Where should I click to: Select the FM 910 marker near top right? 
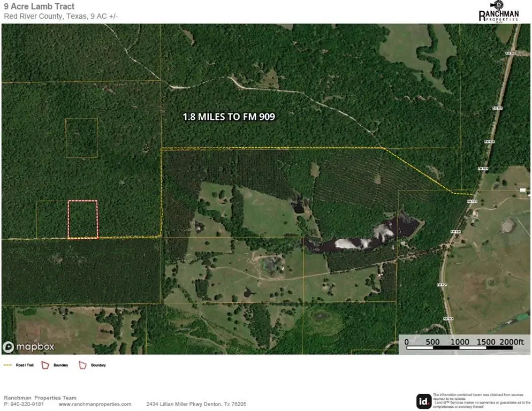[x=511, y=54]
